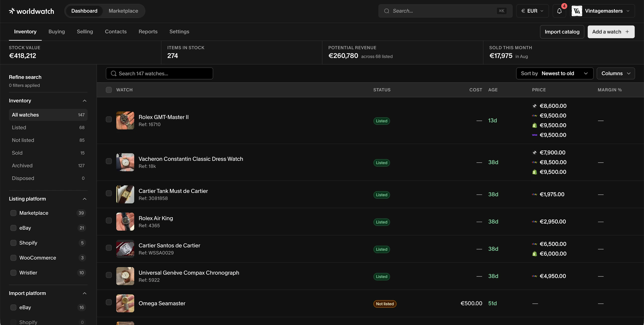Viewport: 644px width, 325px height.
Task: Check the Wristler listing platform filter
Action: point(13,273)
